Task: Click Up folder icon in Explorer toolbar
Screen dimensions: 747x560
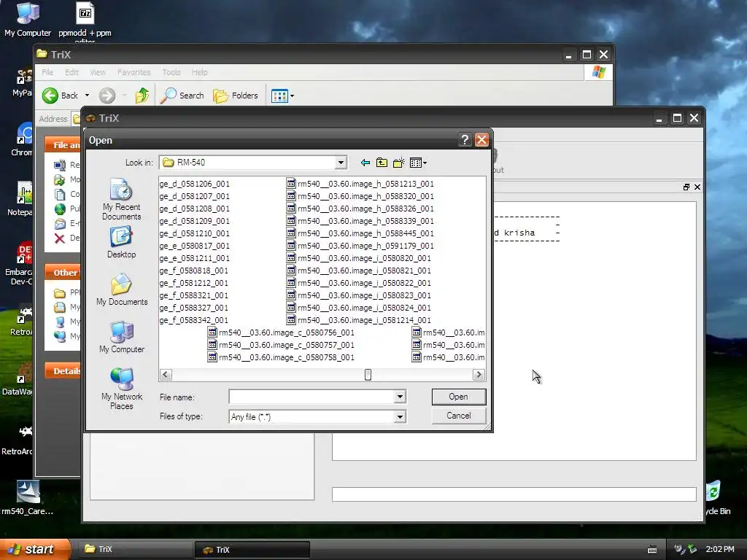Action: (x=142, y=96)
